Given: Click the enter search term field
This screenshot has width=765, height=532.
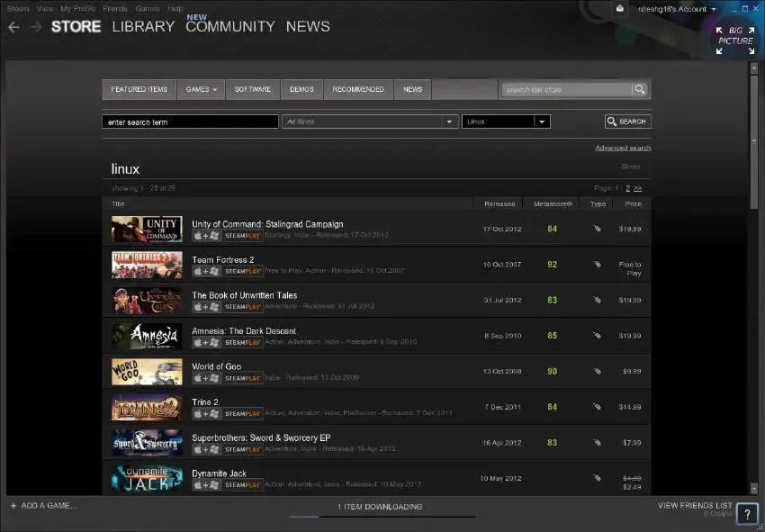Looking at the screenshot, I should [x=190, y=122].
